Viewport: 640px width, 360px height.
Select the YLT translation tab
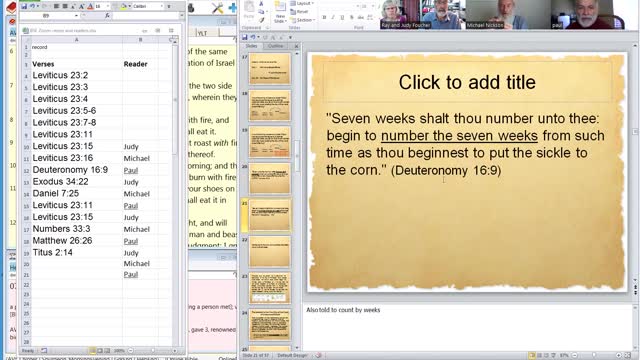pyautogui.click(x=202, y=33)
